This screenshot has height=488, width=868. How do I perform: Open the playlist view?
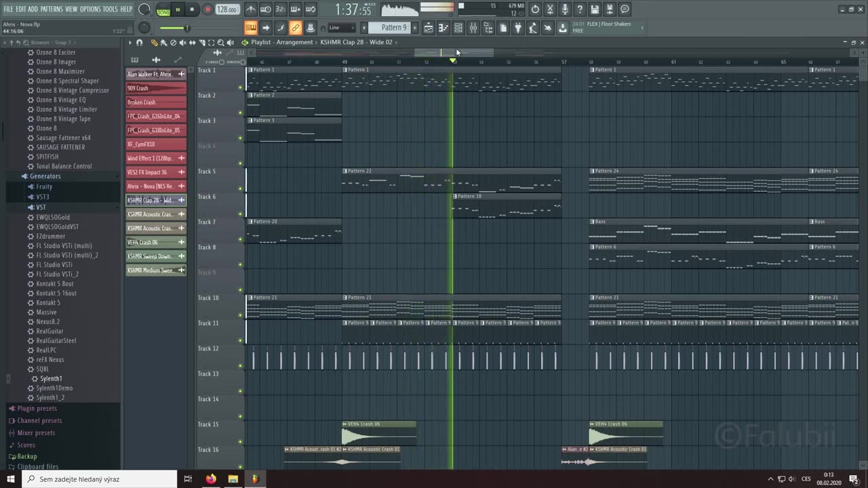pyautogui.click(x=429, y=28)
